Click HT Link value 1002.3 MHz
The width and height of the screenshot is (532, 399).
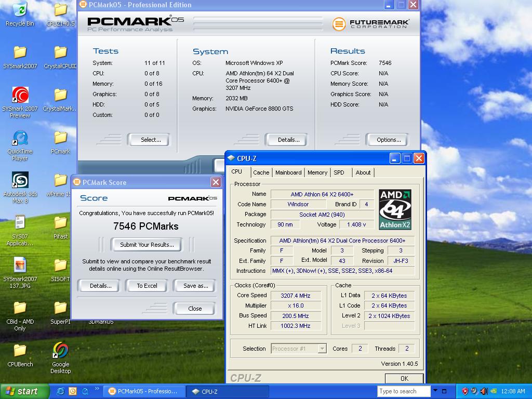296,326
